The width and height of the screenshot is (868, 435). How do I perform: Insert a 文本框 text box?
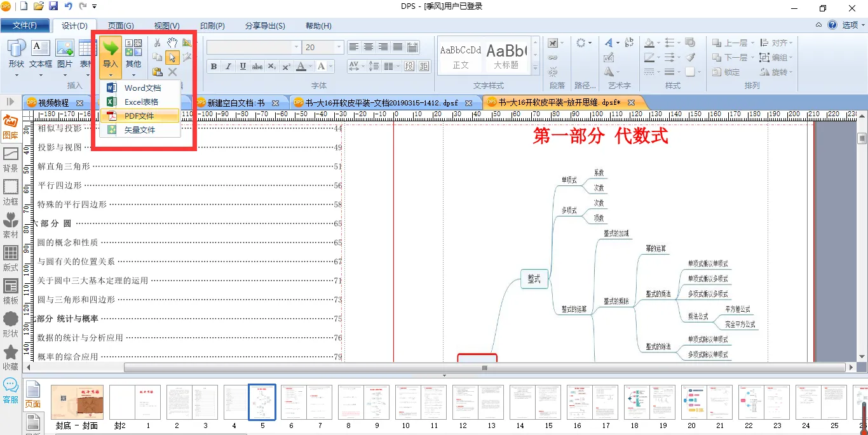(x=41, y=54)
